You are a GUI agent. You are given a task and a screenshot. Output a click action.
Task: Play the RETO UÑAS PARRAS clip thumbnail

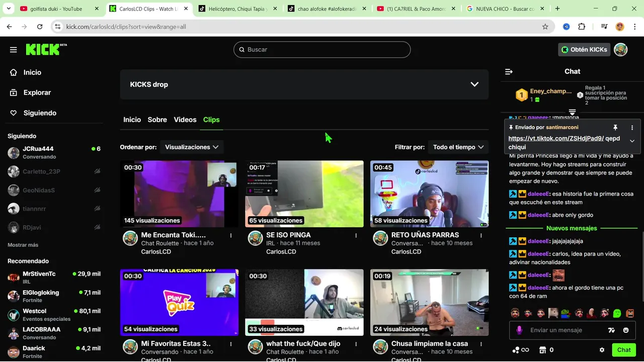[429, 194]
